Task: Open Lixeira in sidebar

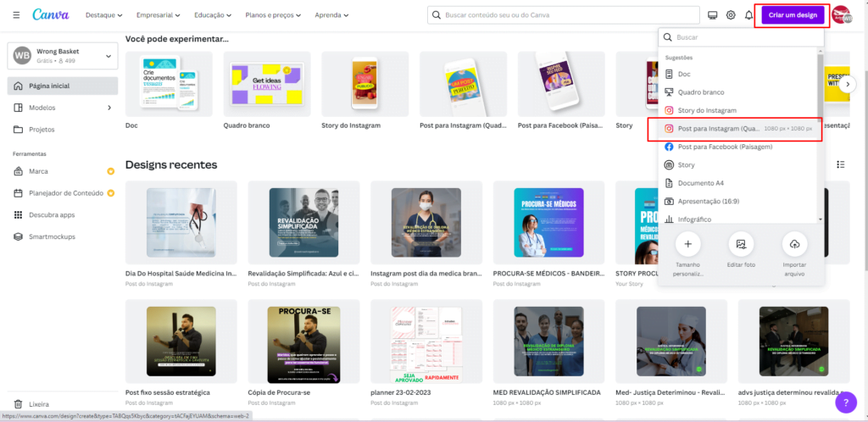Action: pyautogui.click(x=63, y=404)
